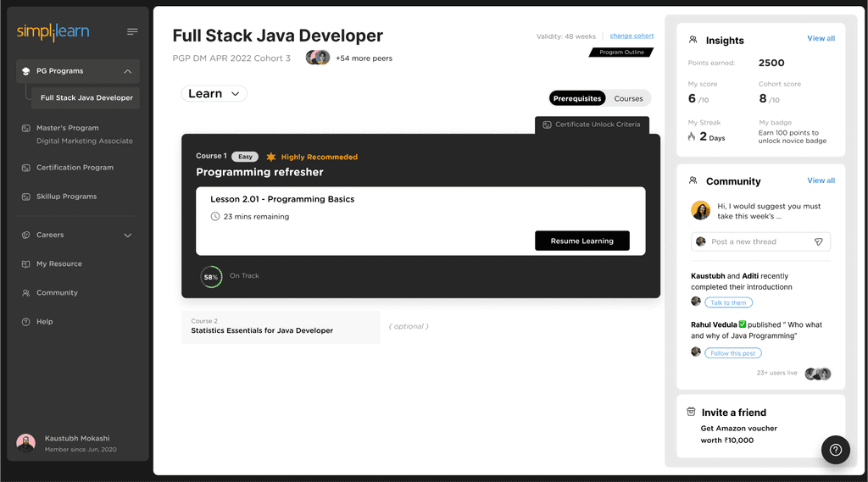The height and width of the screenshot is (482, 868).
Task: Expand the Careers chevron
Action: click(128, 235)
